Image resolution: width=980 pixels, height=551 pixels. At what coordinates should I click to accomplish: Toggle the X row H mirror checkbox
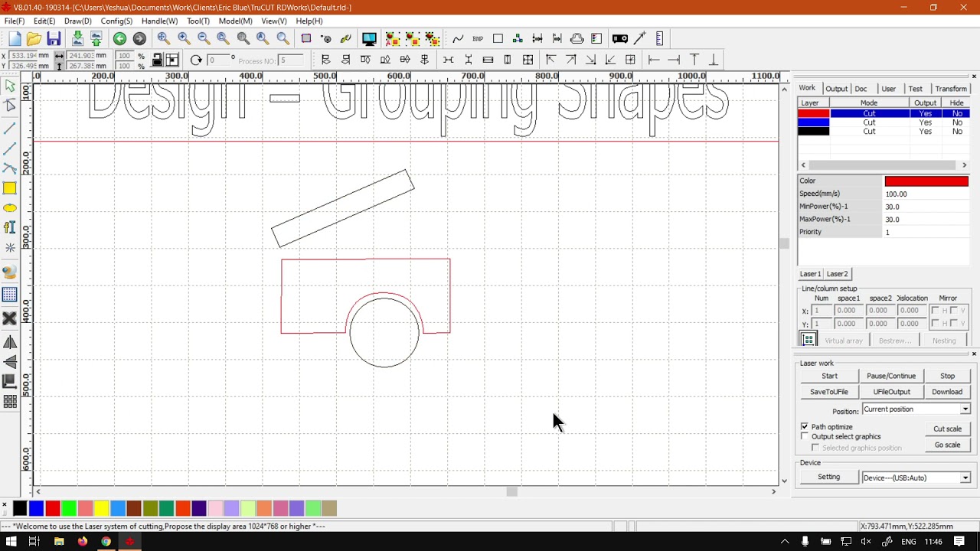(x=935, y=310)
